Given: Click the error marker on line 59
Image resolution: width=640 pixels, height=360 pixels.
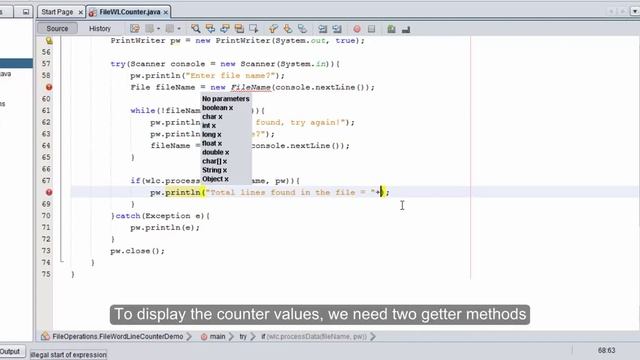Looking at the screenshot, I should (49, 87).
